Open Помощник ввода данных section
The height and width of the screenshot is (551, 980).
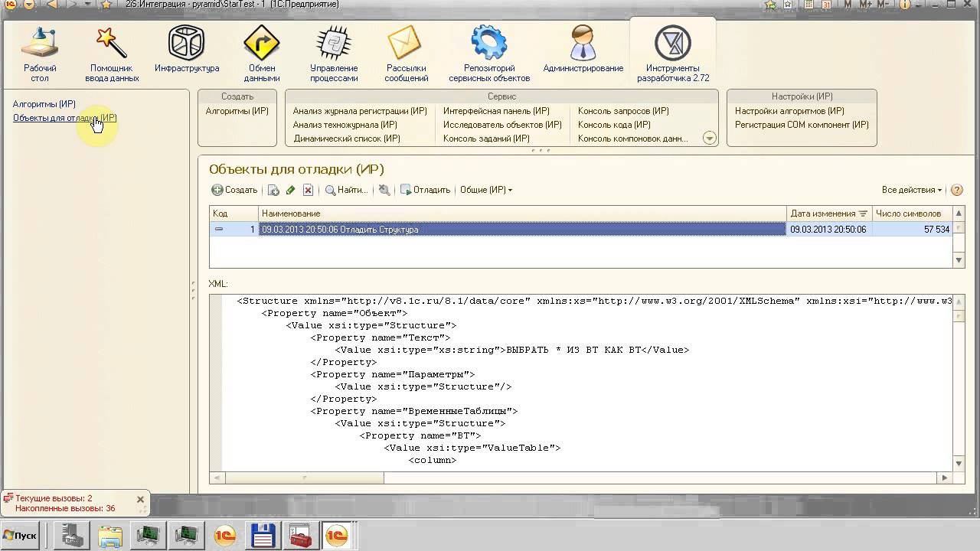pyautogui.click(x=112, y=54)
